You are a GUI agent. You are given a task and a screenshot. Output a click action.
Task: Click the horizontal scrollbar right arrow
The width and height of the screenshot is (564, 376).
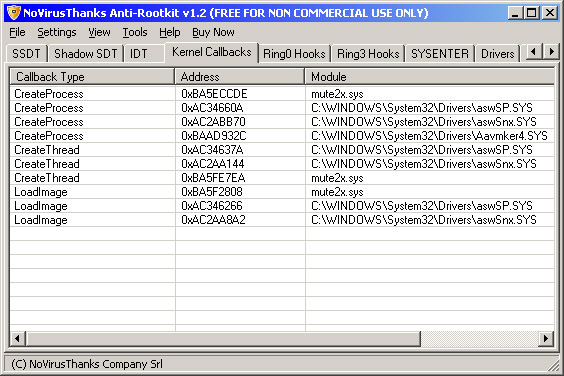(546, 339)
